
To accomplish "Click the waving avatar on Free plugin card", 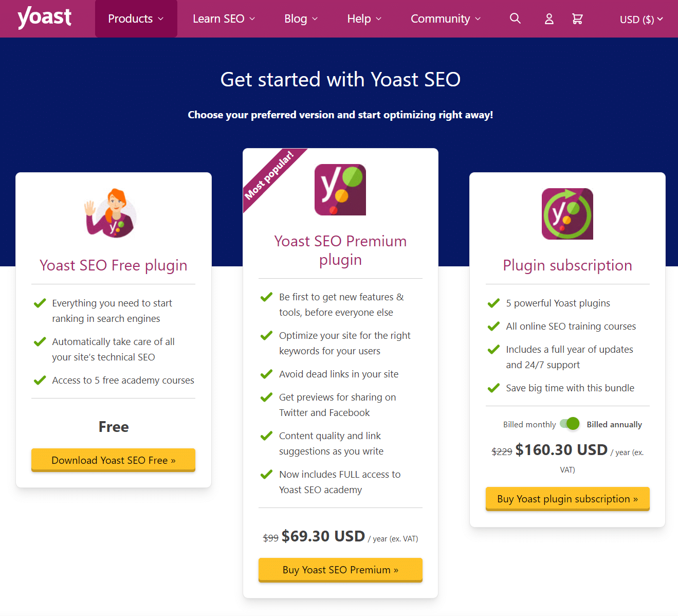I will point(111,213).
